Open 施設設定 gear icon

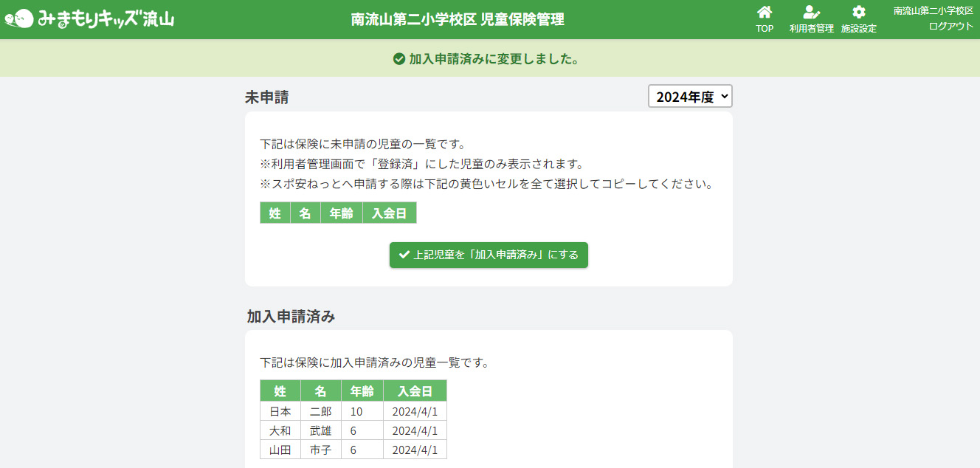[858, 12]
